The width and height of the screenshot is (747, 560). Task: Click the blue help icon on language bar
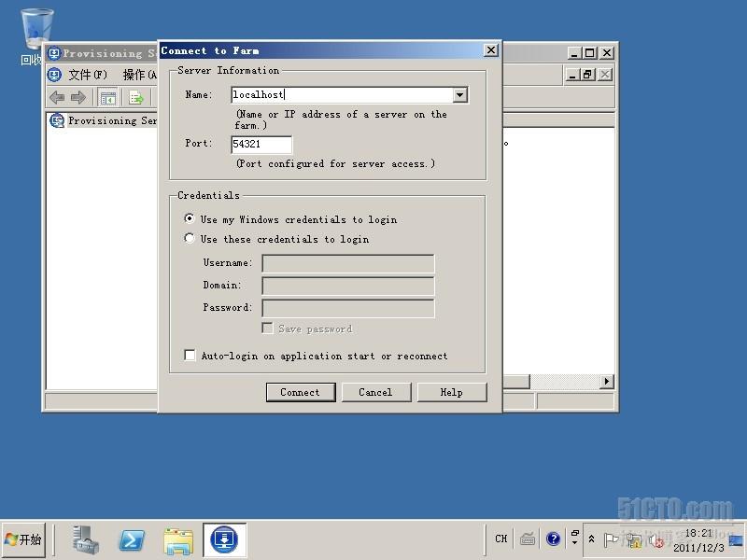tap(553, 539)
